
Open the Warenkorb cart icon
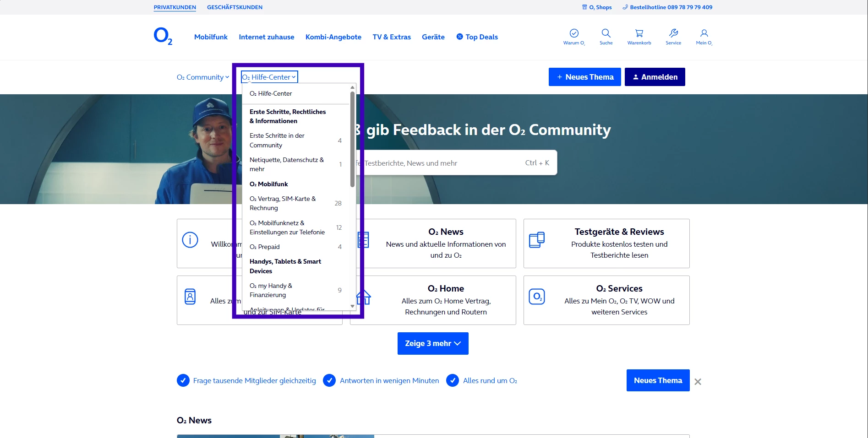639,33
